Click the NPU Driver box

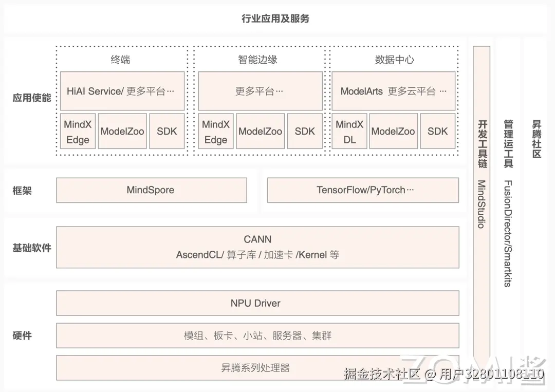coord(257,303)
